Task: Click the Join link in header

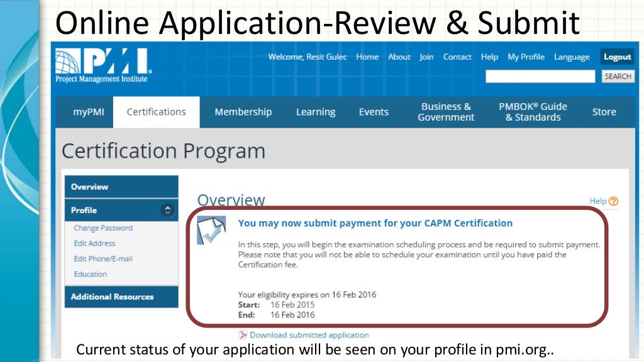Action: (x=426, y=57)
